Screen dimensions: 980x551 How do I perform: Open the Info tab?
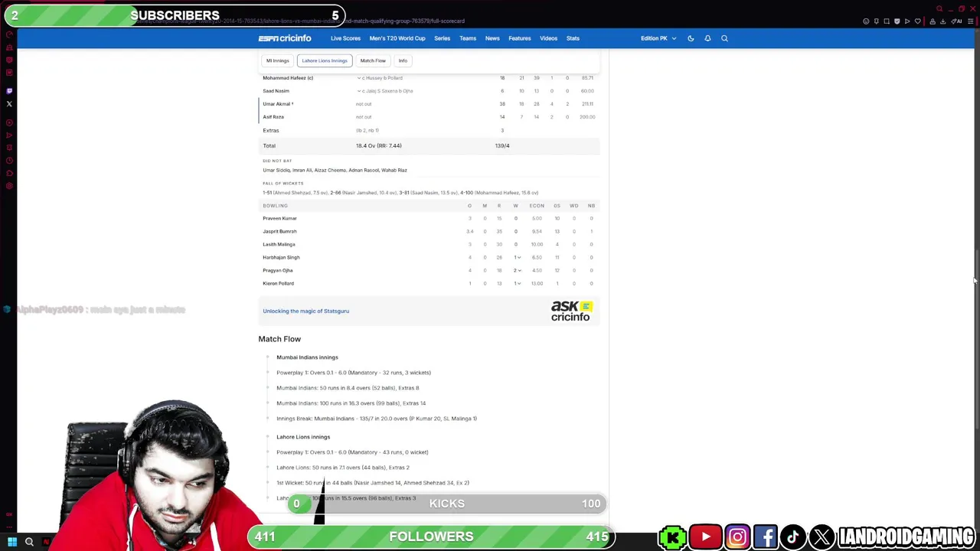pyautogui.click(x=403, y=60)
